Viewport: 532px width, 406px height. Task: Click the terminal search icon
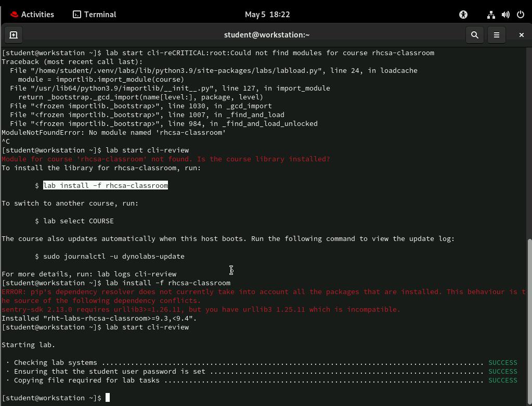474,35
